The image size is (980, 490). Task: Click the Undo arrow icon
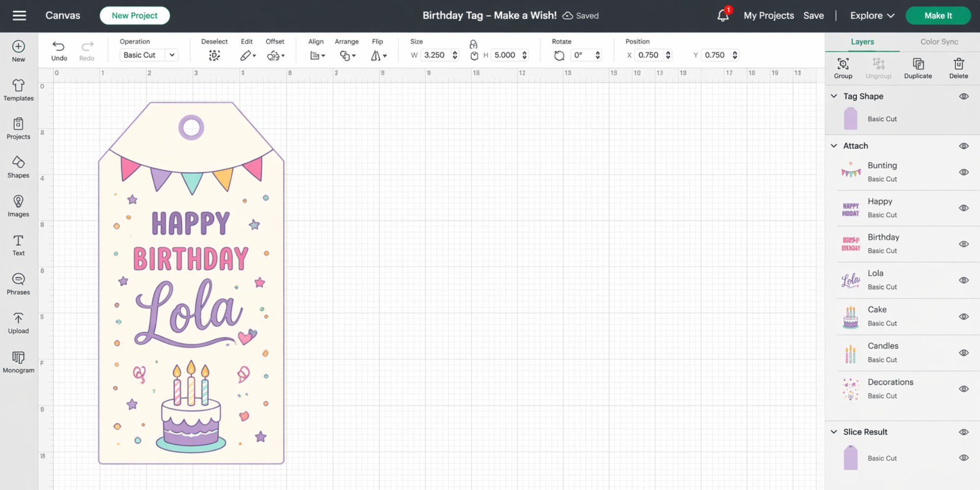59,47
